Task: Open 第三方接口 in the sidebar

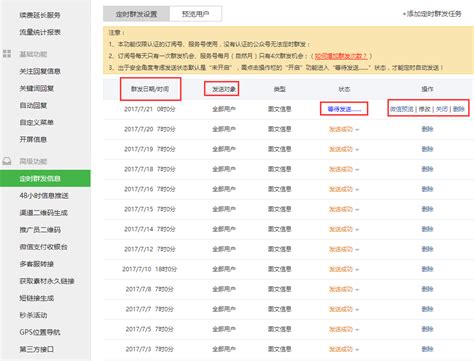Action: point(37,349)
